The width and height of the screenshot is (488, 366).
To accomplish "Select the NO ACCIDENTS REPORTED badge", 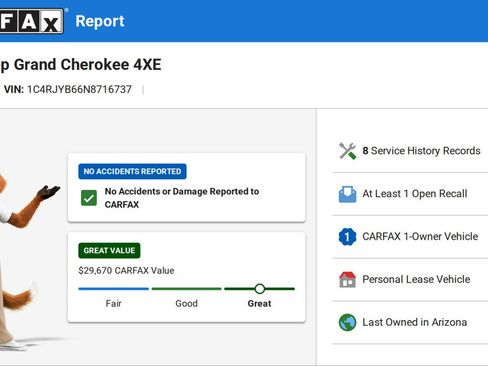I will [x=132, y=171].
